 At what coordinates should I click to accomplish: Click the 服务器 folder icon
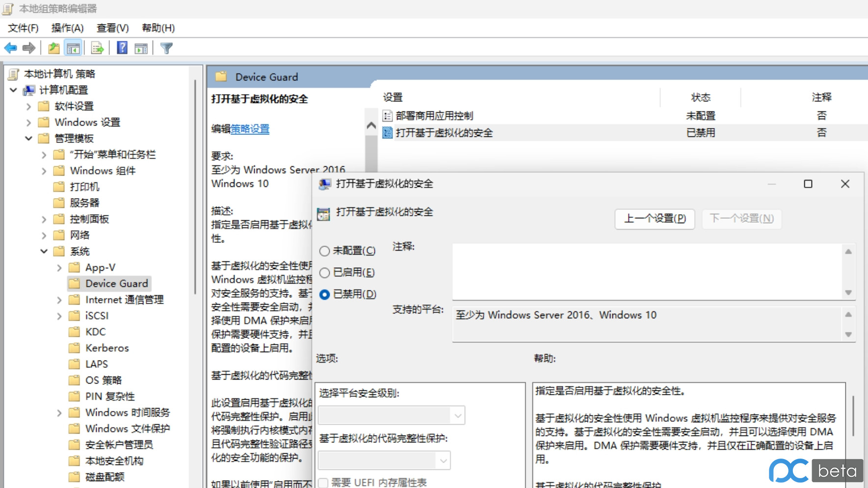pos(59,203)
